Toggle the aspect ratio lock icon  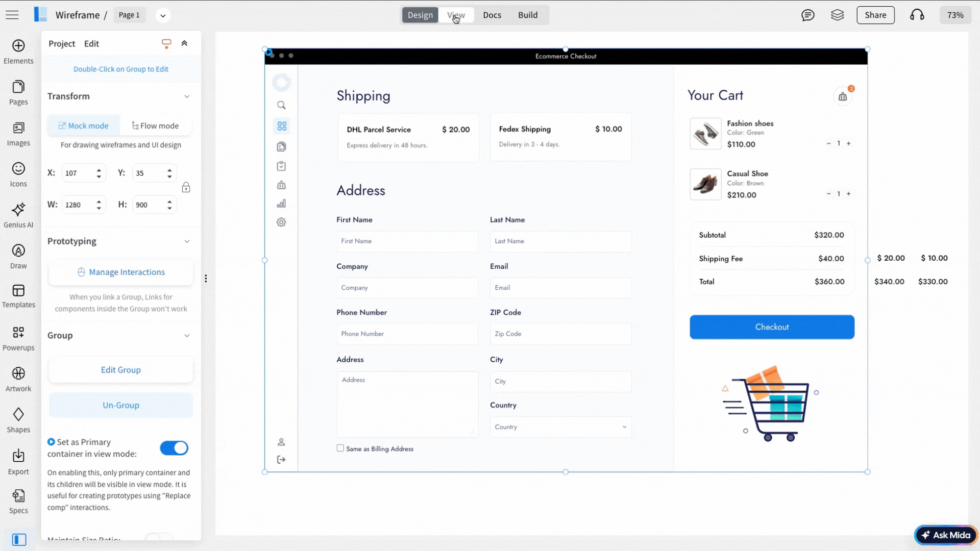(x=186, y=188)
